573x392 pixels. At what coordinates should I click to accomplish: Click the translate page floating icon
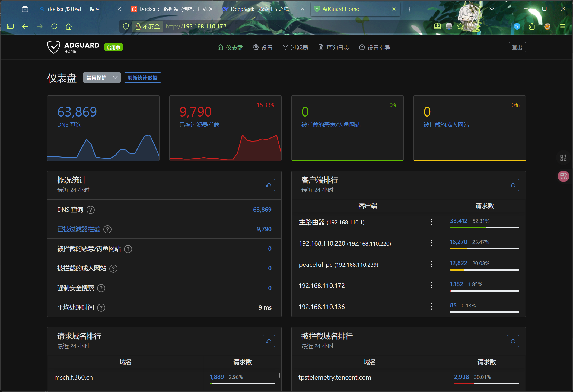point(563,176)
